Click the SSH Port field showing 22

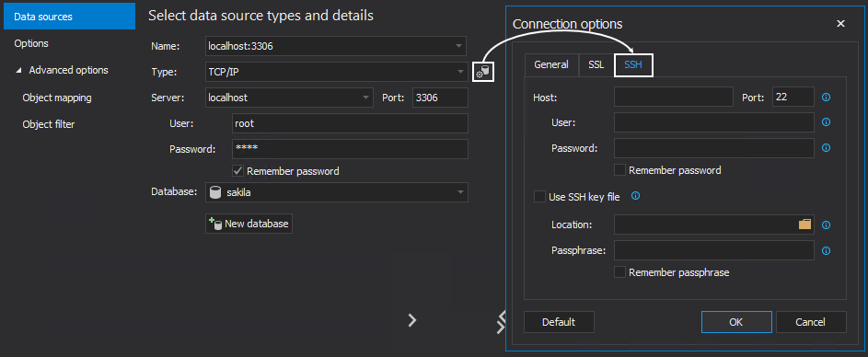(x=793, y=97)
